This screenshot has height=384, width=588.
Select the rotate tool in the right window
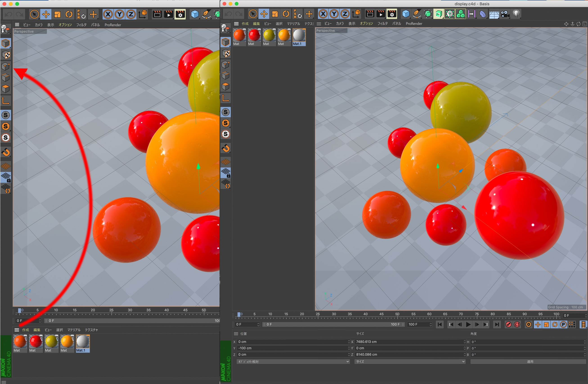coord(286,14)
